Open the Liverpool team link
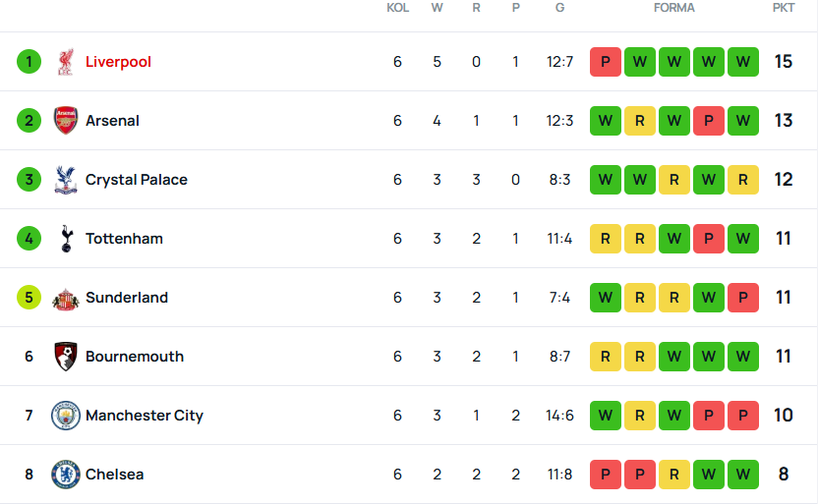Viewport: 818px width, 504px height. pyautogui.click(x=118, y=62)
